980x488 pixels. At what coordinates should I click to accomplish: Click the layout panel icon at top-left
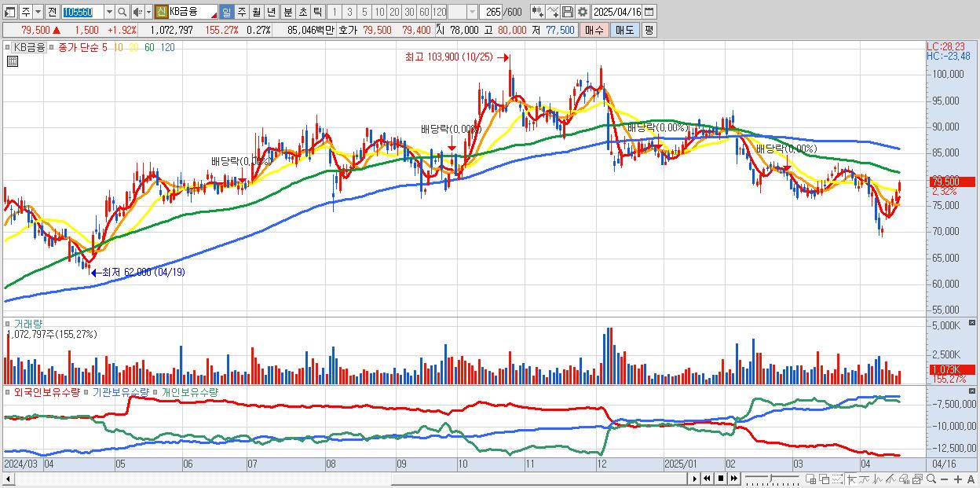click(x=10, y=12)
